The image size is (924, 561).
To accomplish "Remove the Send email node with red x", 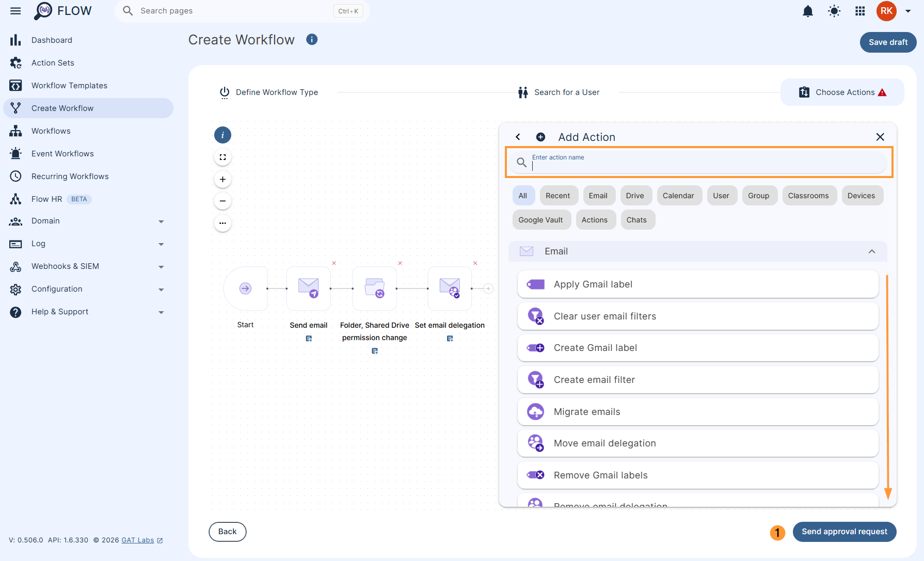I will pos(334,263).
